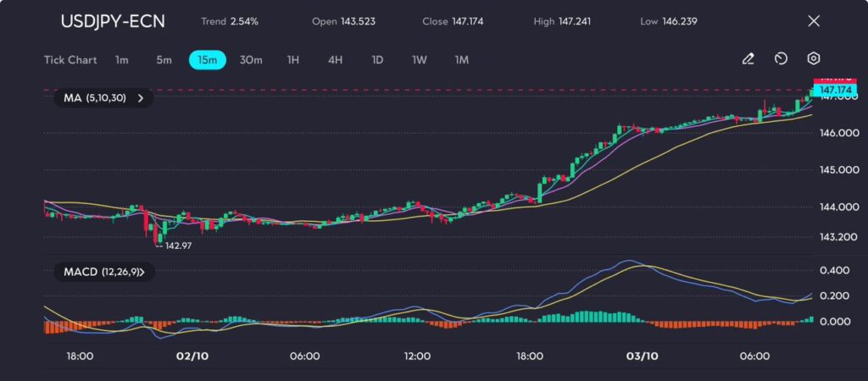Image resolution: width=868 pixels, height=381 pixels.
Task: Close the USDJPY-ECN chart panel
Action: [814, 21]
